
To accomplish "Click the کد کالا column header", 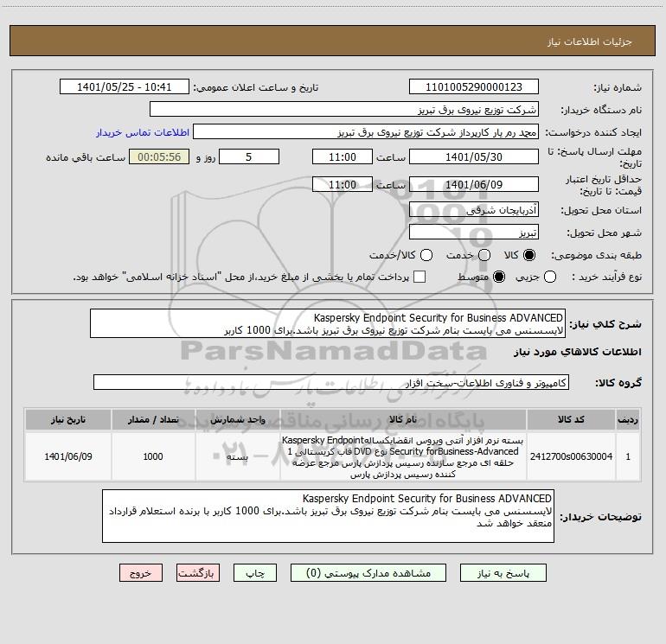I will [571, 419].
